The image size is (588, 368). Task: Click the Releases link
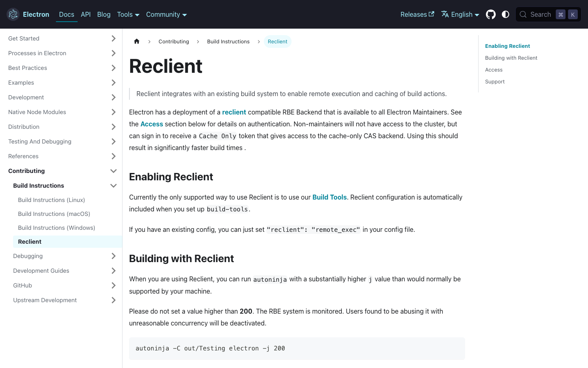click(417, 14)
